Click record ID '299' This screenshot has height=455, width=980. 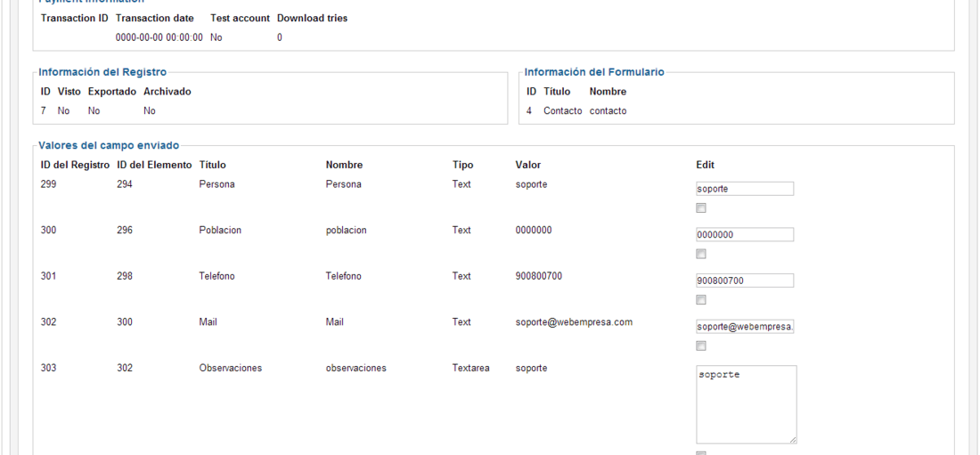48,184
